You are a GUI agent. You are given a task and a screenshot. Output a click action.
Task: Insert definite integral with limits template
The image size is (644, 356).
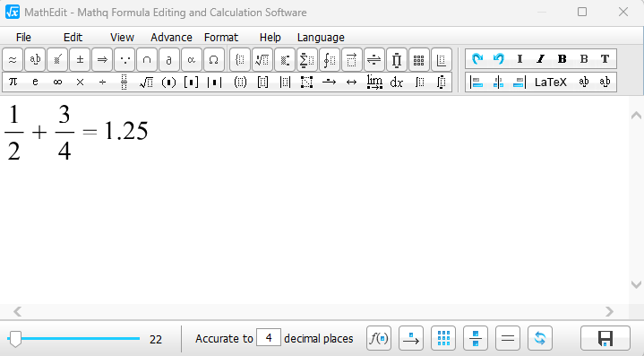(x=441, y=82)
